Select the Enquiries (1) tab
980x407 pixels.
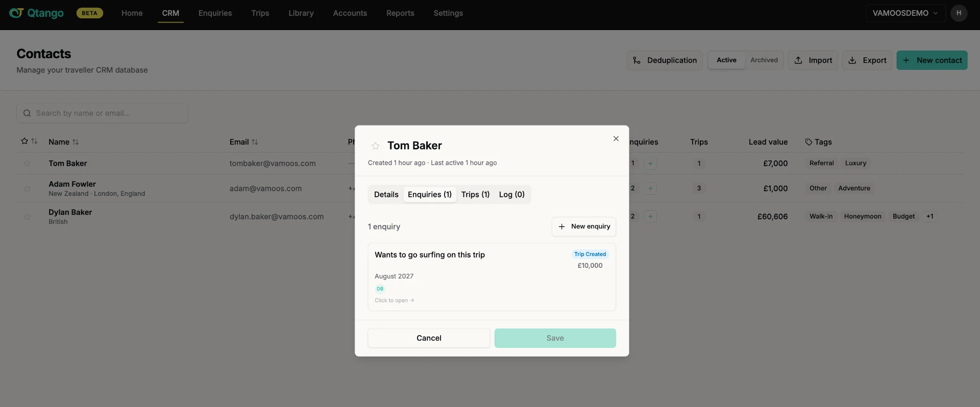tap(430, 194)
